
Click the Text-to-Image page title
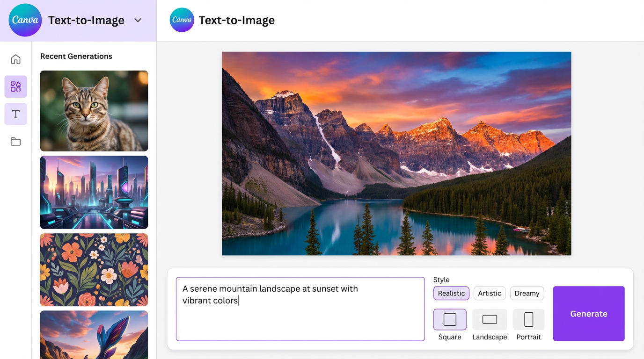click(236, 20)
